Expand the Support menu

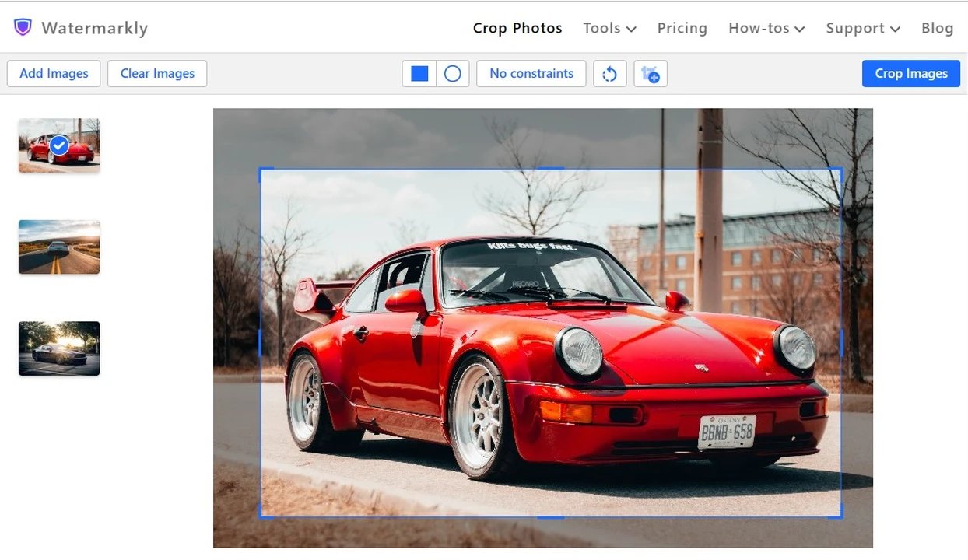tap(862, 28)
